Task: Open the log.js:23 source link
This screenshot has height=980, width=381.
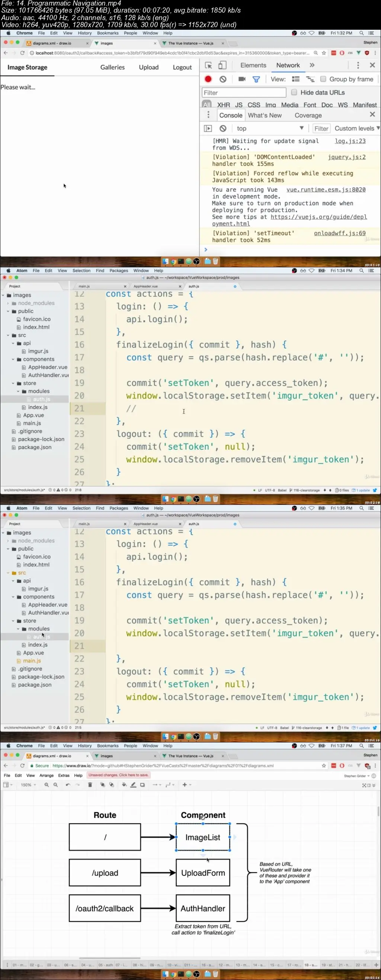Action: point(350,141)
